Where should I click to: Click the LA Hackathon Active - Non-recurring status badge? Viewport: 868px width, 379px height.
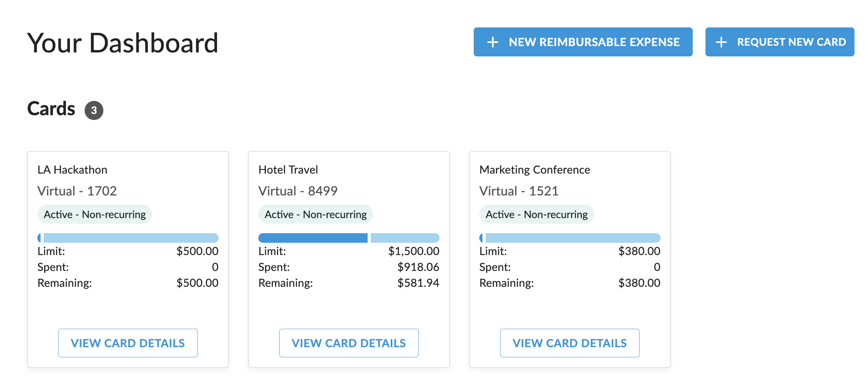click(x=95, y=215)
